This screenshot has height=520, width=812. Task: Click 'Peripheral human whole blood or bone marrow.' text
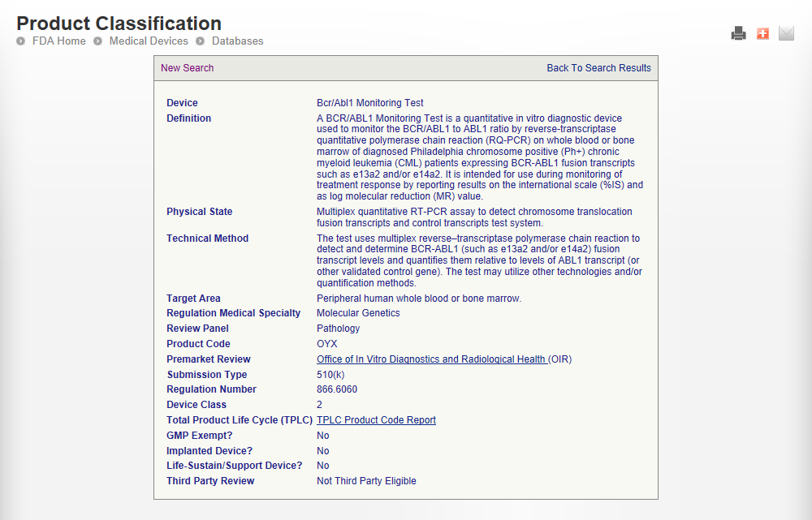[x=419, y=299]
